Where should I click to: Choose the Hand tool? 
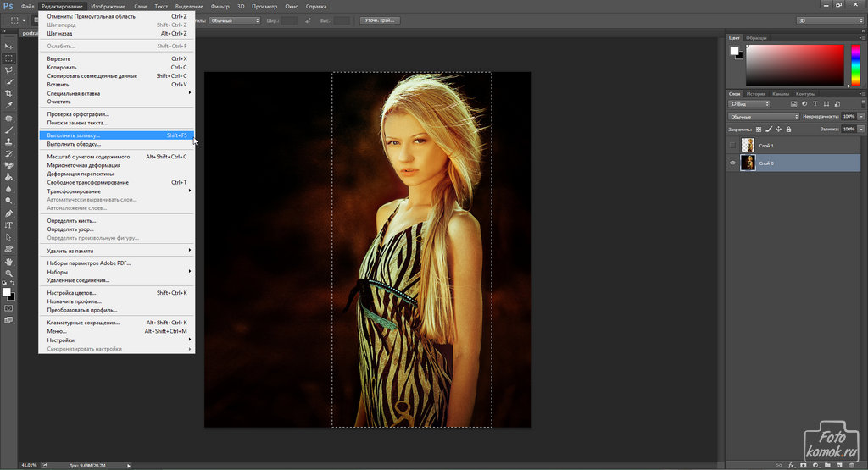(x=8, y=262)
